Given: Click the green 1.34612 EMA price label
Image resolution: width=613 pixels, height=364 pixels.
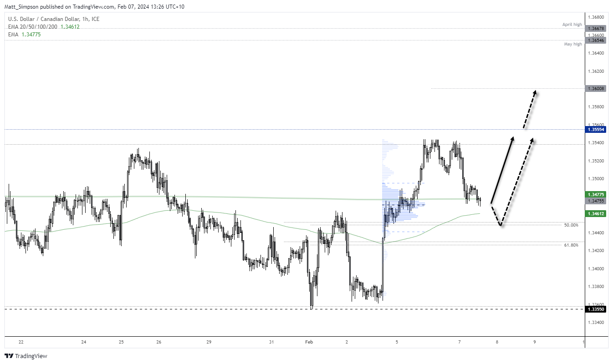Looking at the screenshot, I should tap(596, 213).
